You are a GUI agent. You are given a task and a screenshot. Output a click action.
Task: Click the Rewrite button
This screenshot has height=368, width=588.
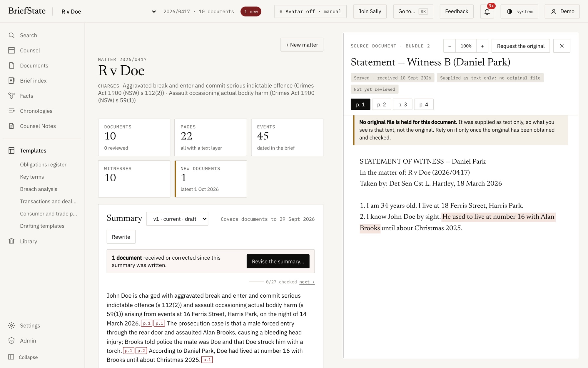121,237
